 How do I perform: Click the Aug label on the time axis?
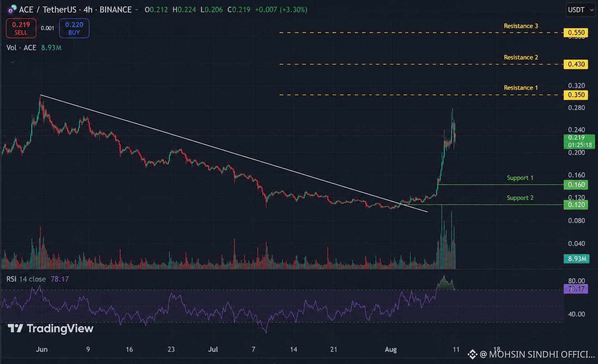(x=391, y=349)
